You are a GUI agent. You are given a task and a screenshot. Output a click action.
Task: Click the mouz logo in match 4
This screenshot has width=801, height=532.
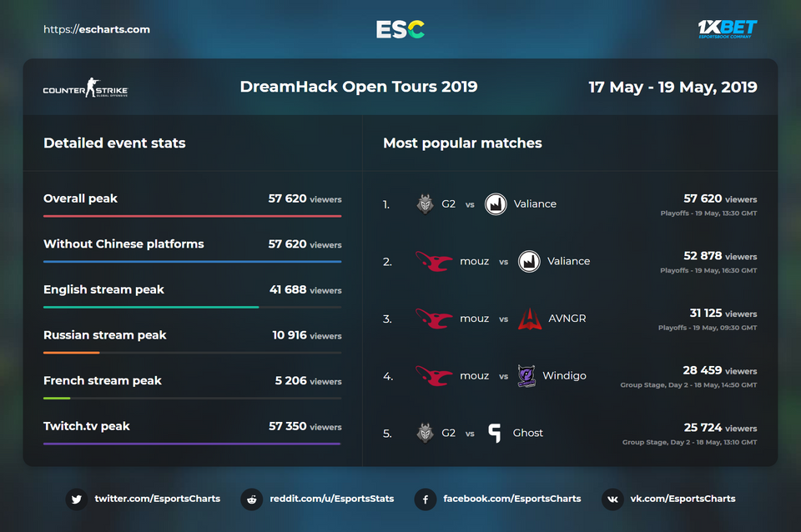[434, 376]
